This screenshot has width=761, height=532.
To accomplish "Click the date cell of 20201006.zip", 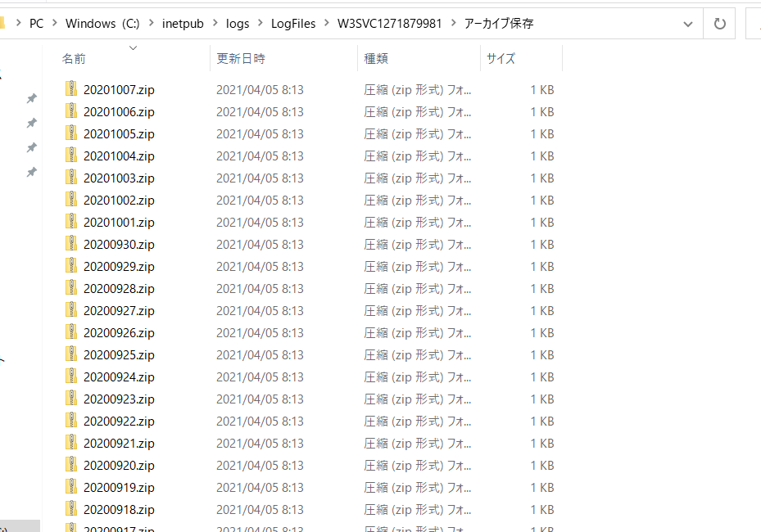I will 260,112.
